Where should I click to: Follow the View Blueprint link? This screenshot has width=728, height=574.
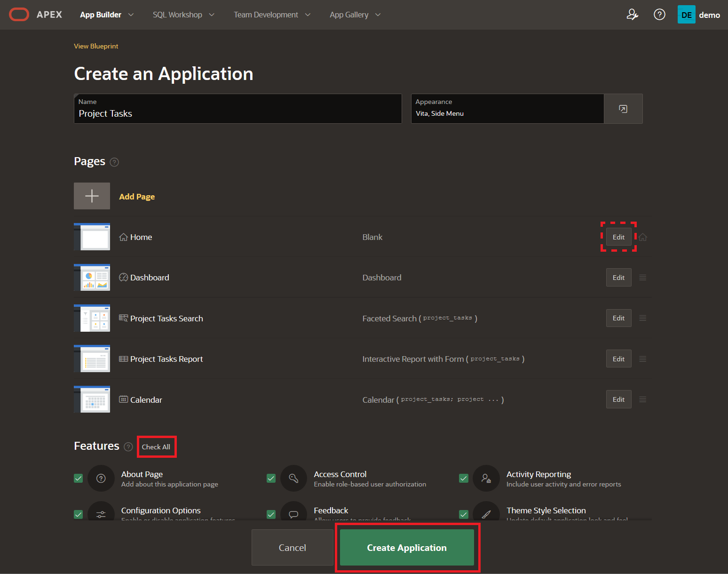96,46
